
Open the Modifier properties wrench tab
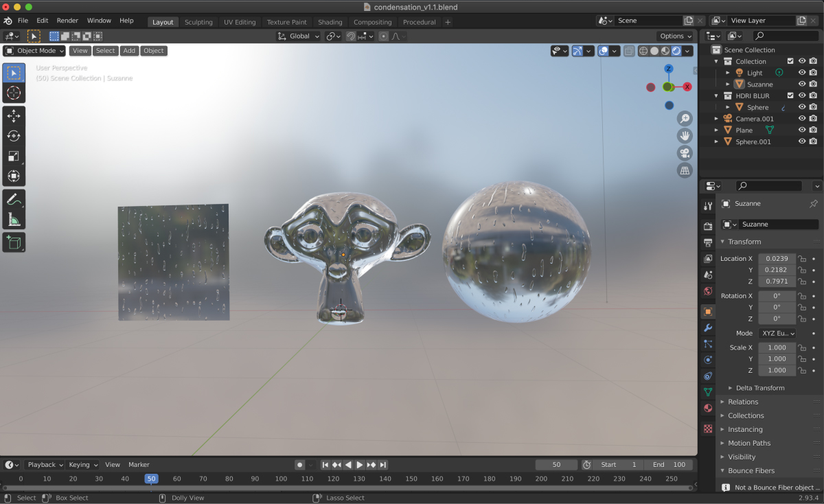708,328
